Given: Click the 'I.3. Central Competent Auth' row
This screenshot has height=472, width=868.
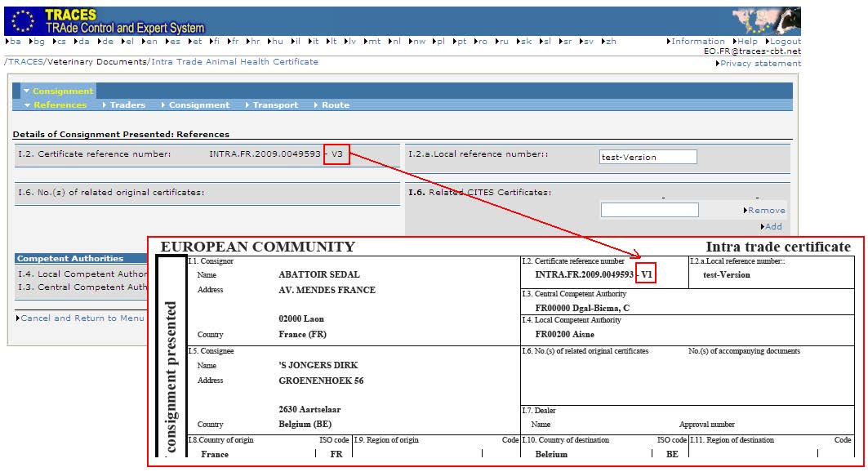Looking at the screenshot, I should tap(82, 287).
